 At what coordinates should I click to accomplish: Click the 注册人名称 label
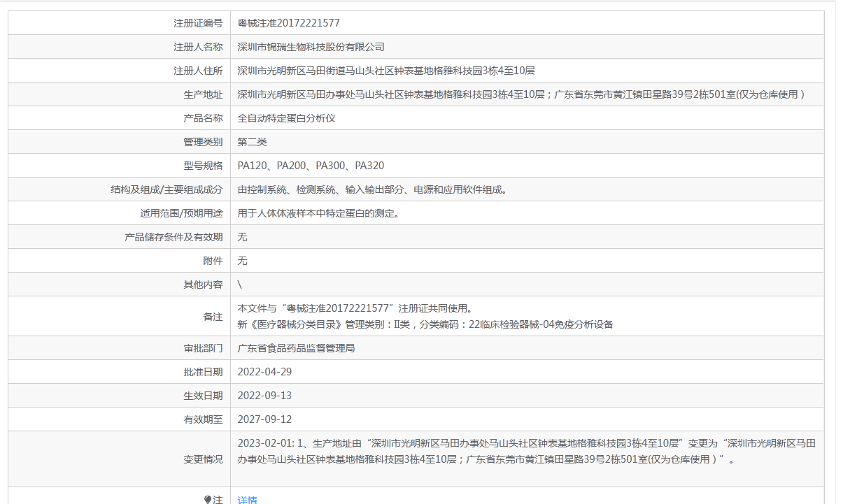coord(198,47)
